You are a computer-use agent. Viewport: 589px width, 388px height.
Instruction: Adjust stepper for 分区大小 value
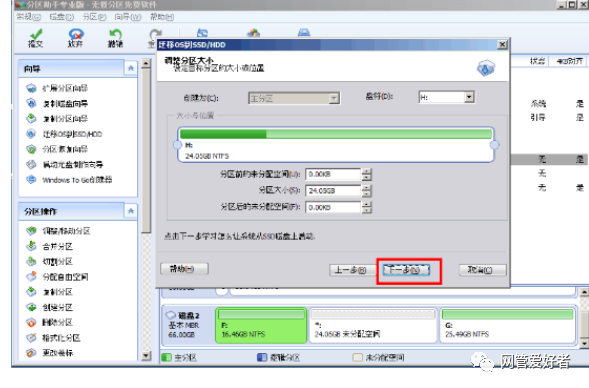coord(367,191)
